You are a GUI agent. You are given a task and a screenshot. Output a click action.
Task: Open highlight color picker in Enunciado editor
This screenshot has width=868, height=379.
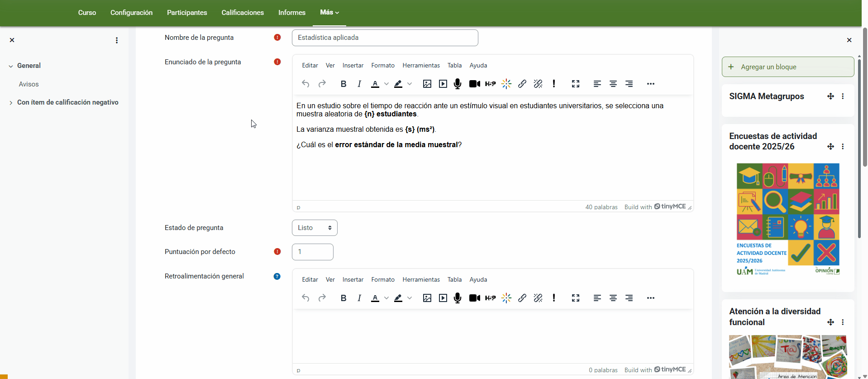click(410, 84)
